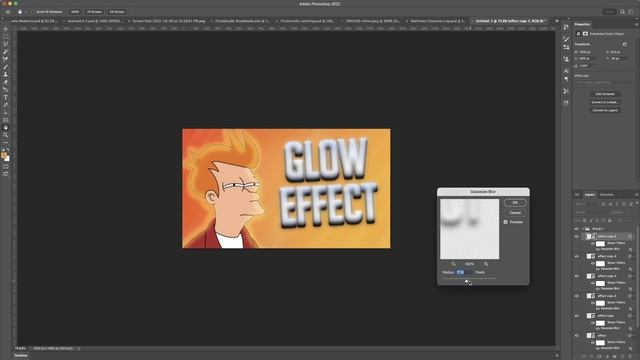Select the Eraser tool
Viewport: 640px width, 360px height.
[x=5, y=82]
